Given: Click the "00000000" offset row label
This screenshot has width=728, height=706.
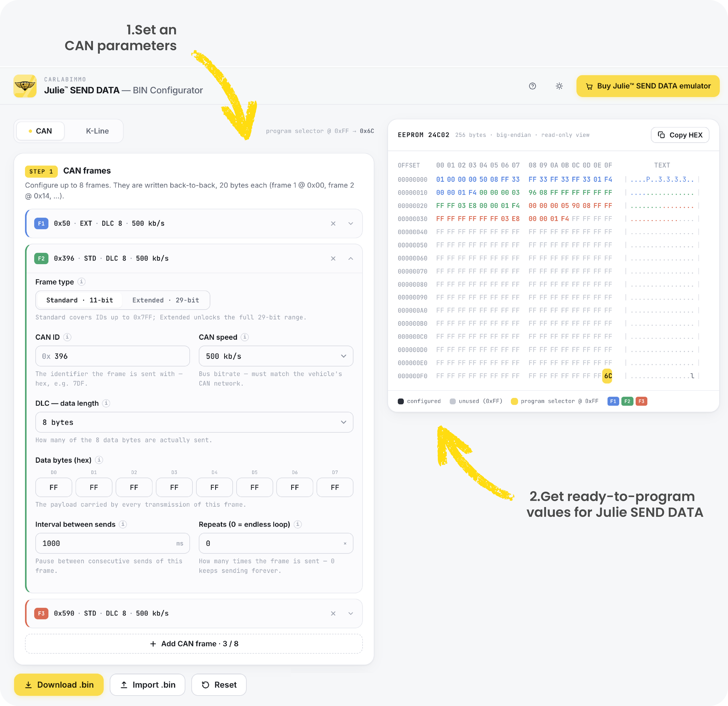Looking at the screenshot, I should pyautogui.click(x=412, y=180).
